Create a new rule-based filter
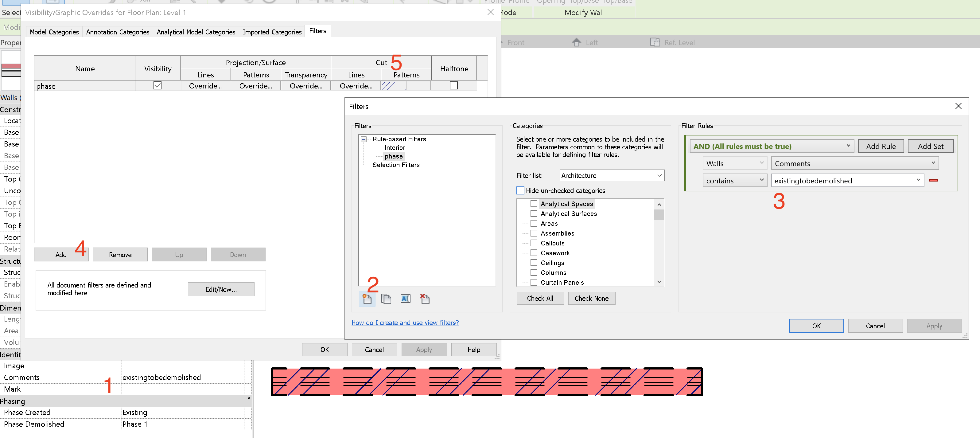 click(367, 299)
